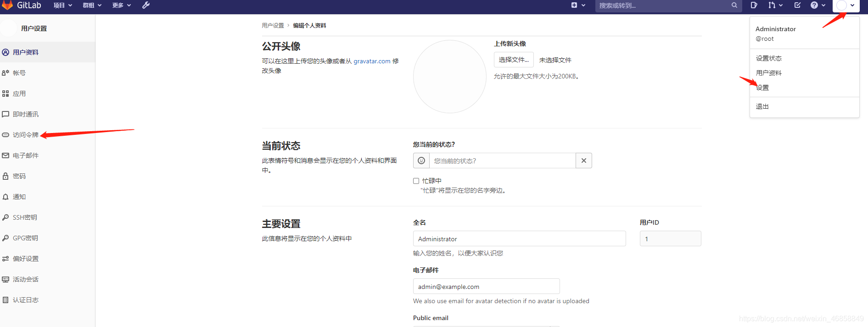Click the 通知 bell icon
The width and height of the screenshot is (868, 327).
tap(6, 197)
